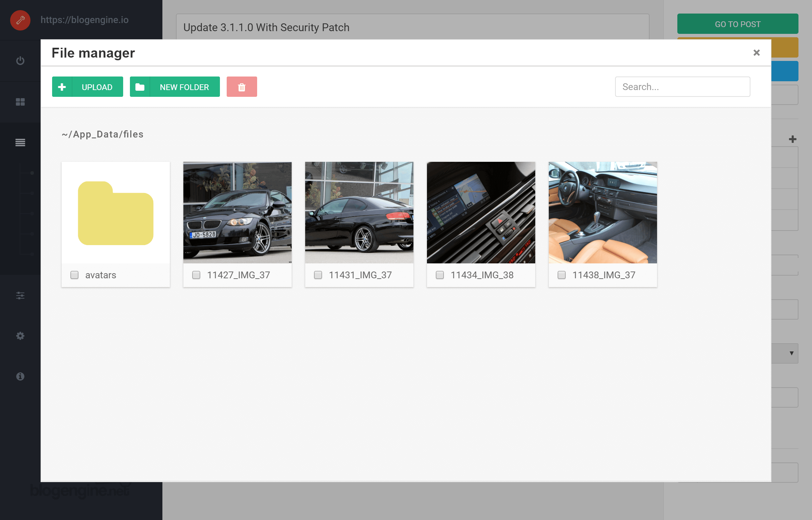The height and width of the screenshot is (520, 812).
Task: Click the 11431_IMG_37 file name
Action: (x=360, y=275)
